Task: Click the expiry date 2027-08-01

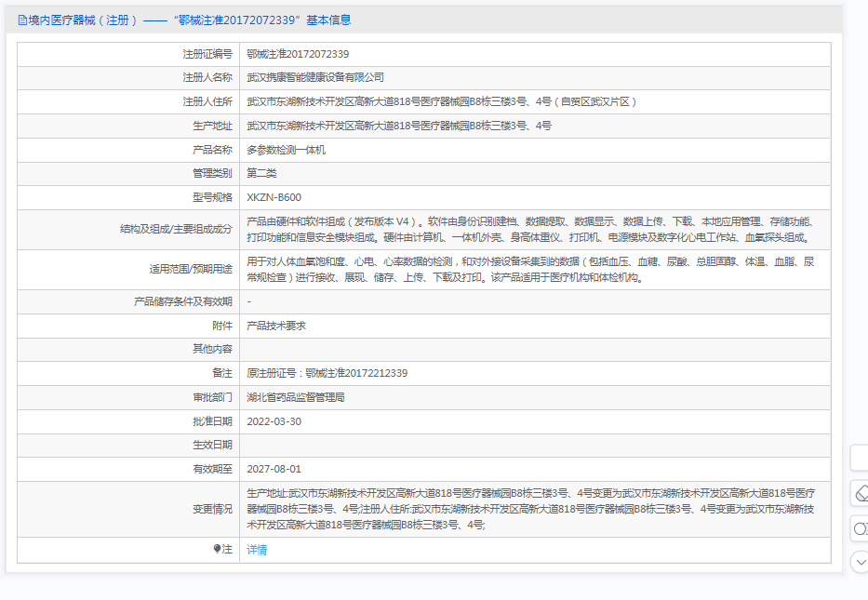Action: [274, 469]
